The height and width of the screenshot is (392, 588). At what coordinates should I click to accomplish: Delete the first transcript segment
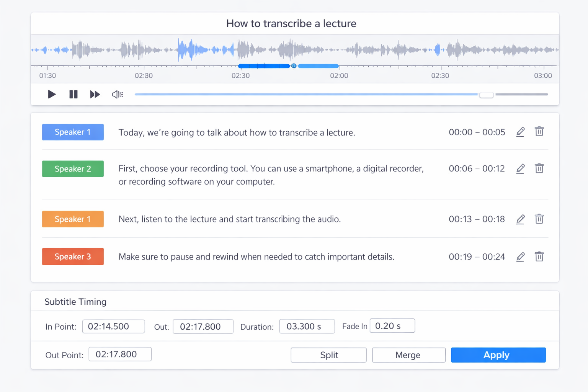(539, 131)
